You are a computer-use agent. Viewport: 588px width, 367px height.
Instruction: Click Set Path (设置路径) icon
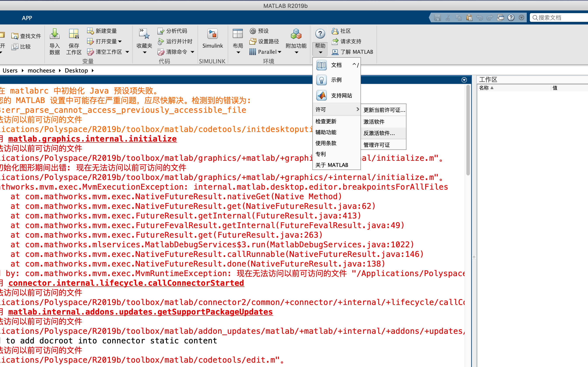[253, 41]
